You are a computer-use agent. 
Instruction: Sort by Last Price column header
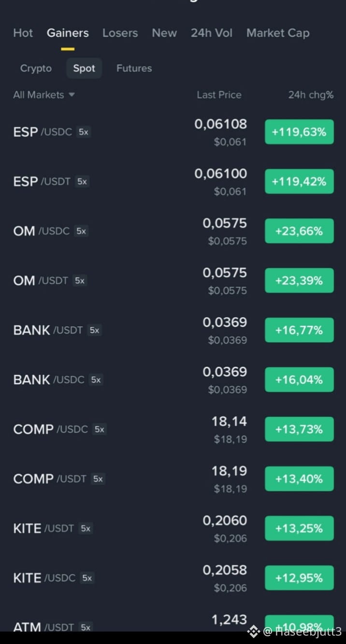pos(219,95)
